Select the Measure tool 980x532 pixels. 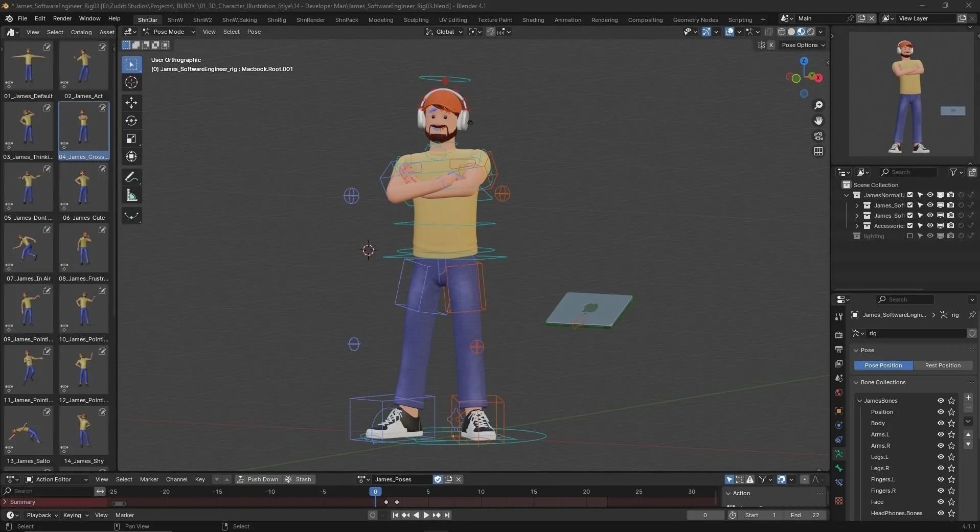coord(131,195)
